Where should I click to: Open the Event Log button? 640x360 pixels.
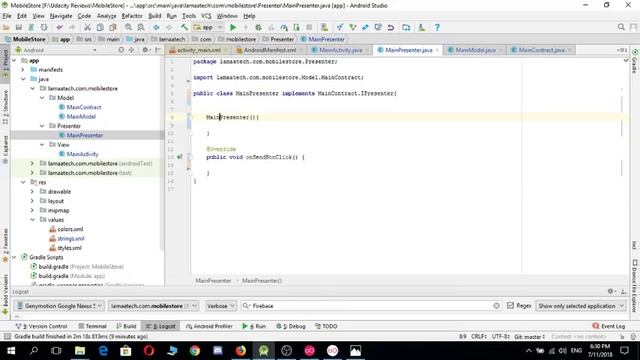(609, 326)
